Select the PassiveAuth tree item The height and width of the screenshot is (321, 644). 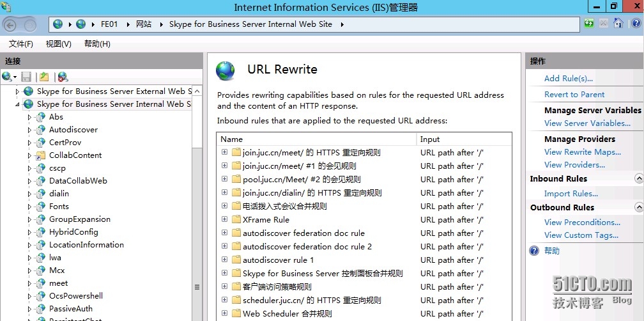click(71, 309)
